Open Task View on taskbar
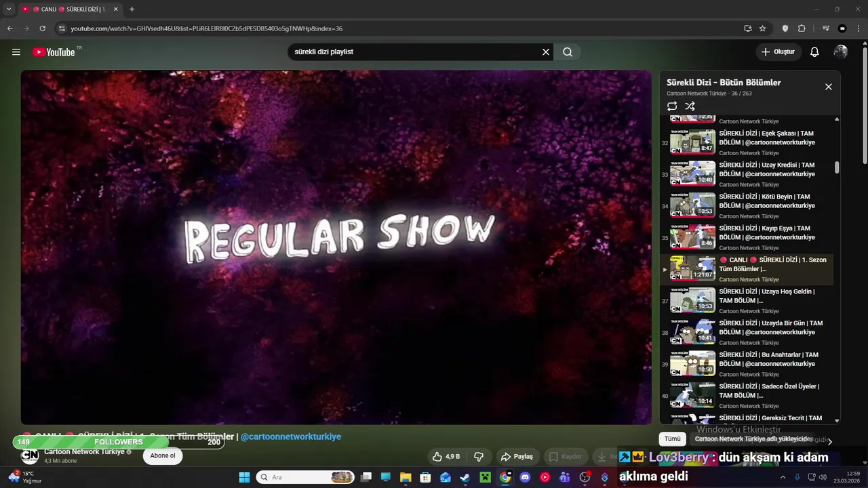This screenshot has width=868, height=488. [x=366, y=477]
